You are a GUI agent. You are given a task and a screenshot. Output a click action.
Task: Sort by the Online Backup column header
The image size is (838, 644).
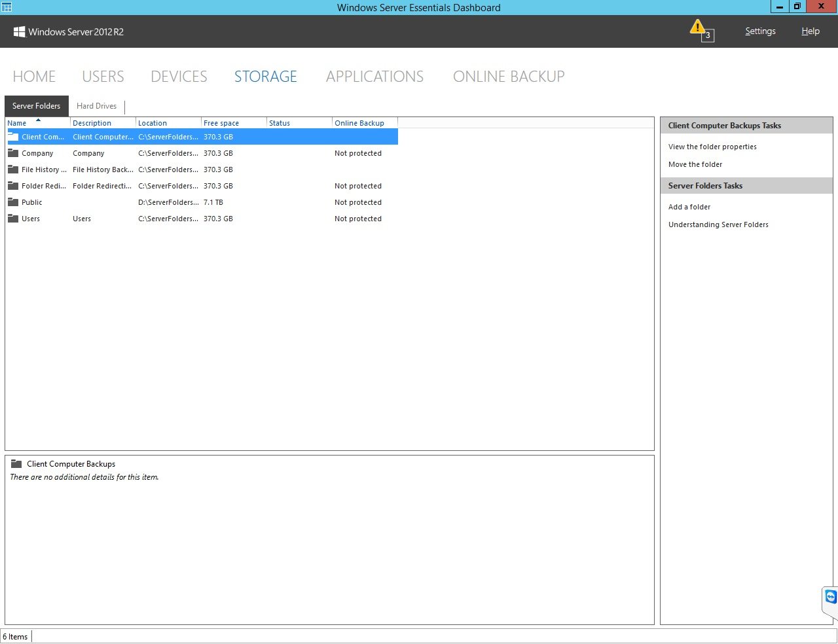tap(365, 123)
